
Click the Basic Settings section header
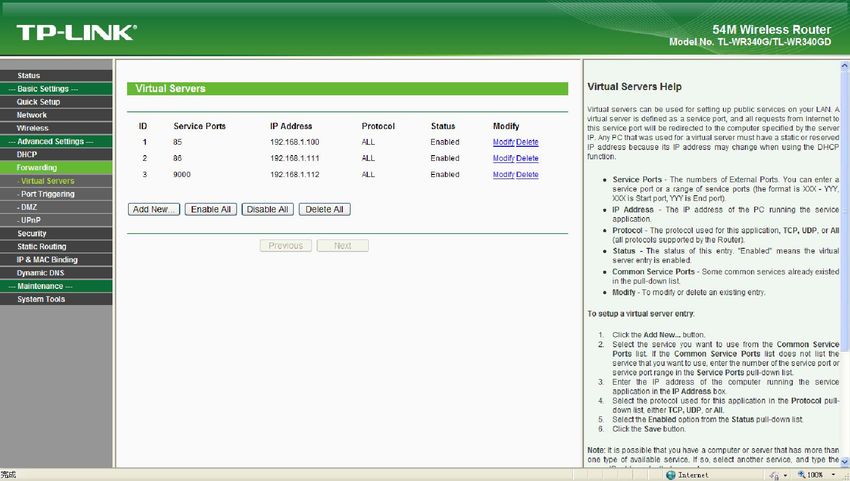click(x=56, y=89)
